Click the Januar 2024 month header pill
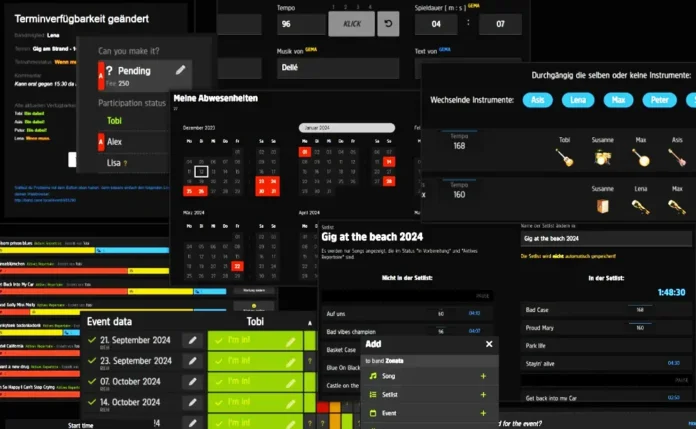This screenshot has height=429, width=696. (x=347, y=128)
